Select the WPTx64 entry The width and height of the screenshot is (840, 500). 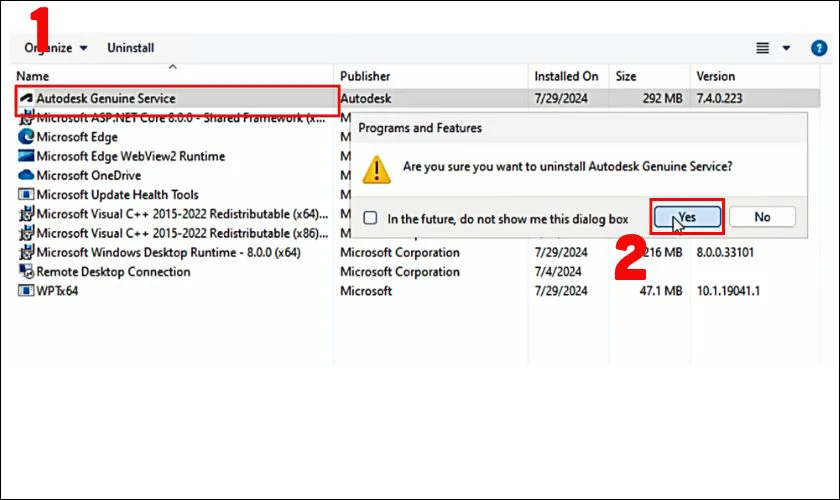point(57,291)
